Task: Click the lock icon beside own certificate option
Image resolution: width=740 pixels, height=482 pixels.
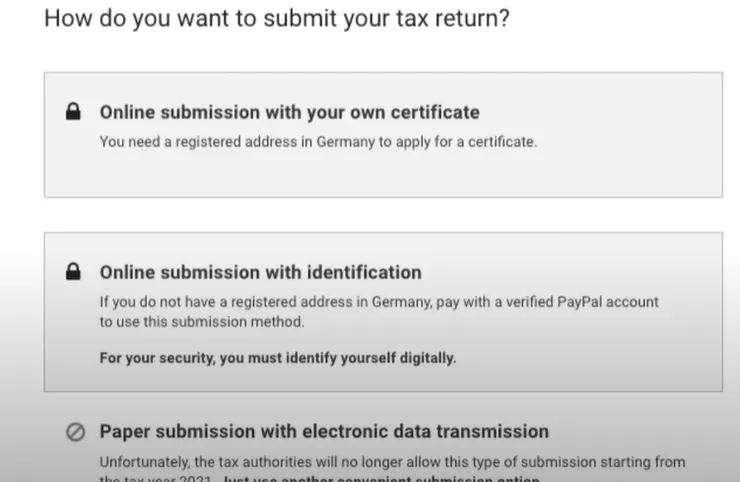Action: coord(73,113)
